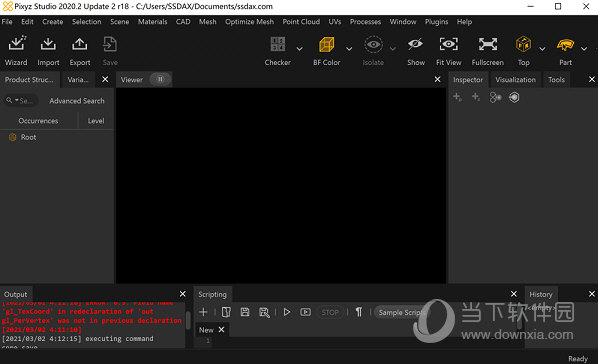The image size is (598, 364).
Task: Open the Point Cloud menu
Action: (x=301, y=22)
